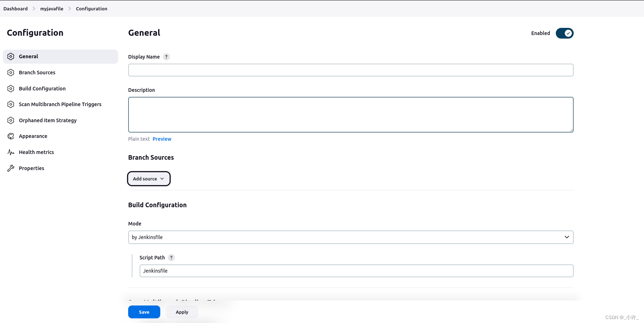Preview the description text
Viewport: 644px width, 323px height.
click(162, 139)
